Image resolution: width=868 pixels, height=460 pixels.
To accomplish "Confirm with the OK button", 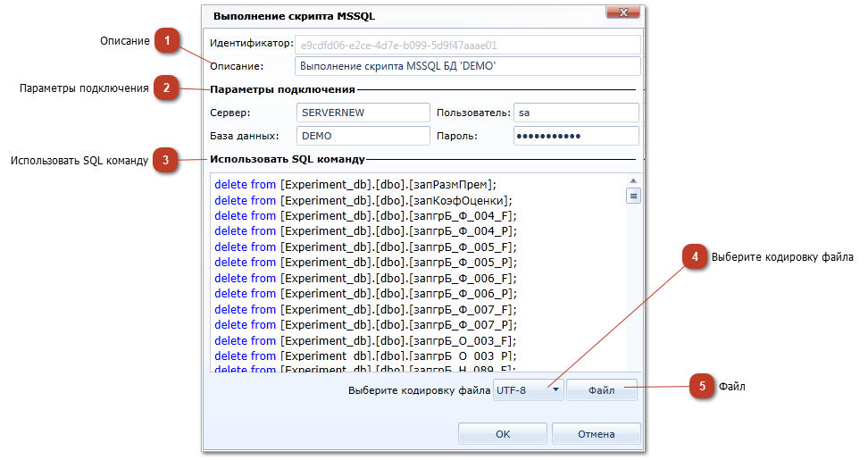I will tap(503, 434).
